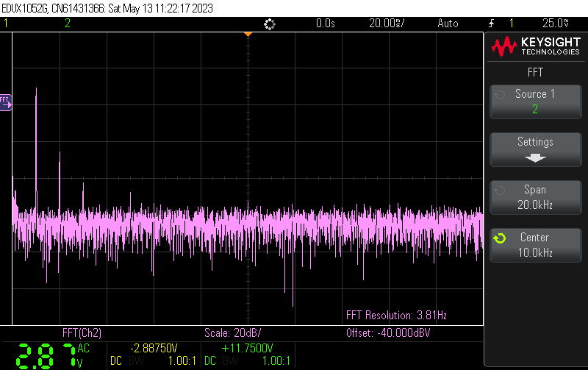Click the green channel 2 label in top bar
This screenshot has width=588, height=370.
coord(68,24)
